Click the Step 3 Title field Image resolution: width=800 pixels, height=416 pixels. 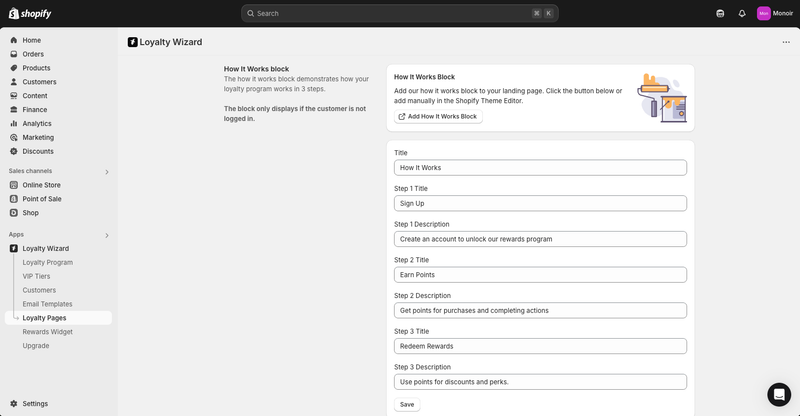click(540, 346)
